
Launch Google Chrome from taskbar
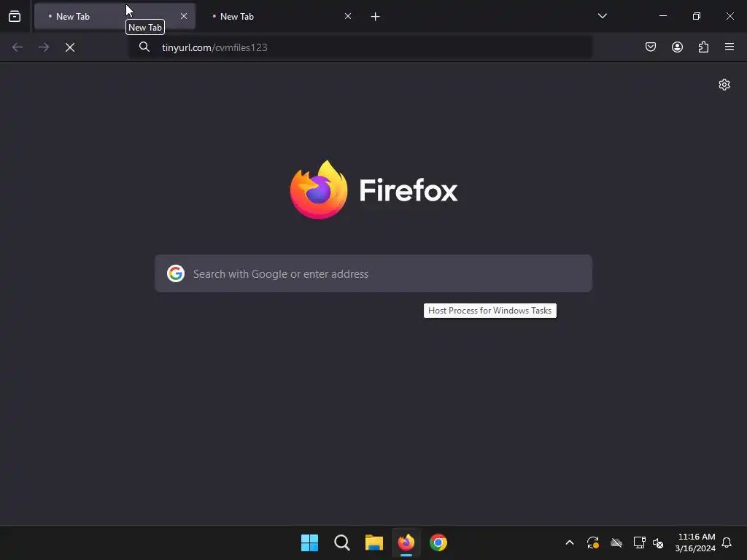coord(438,542)
